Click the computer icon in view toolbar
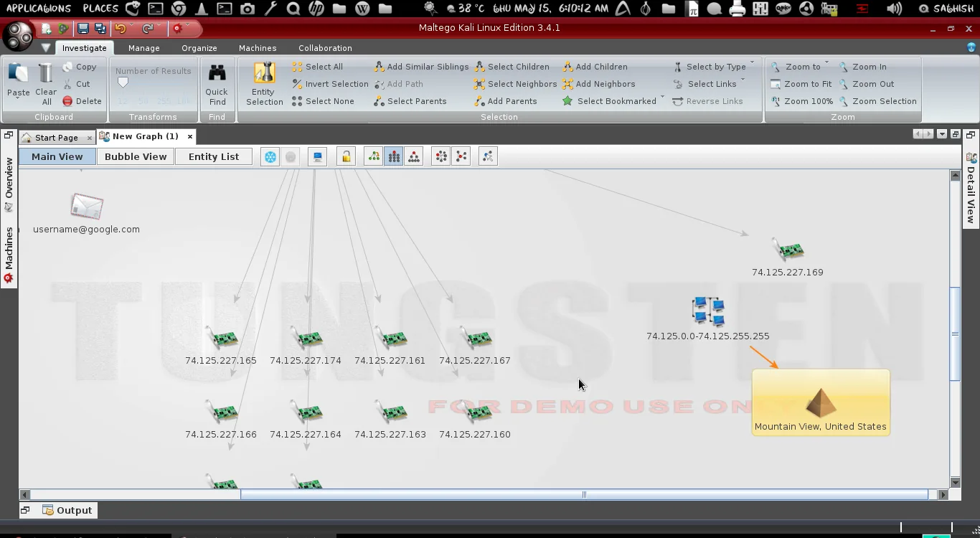 (x=317, y=156)
